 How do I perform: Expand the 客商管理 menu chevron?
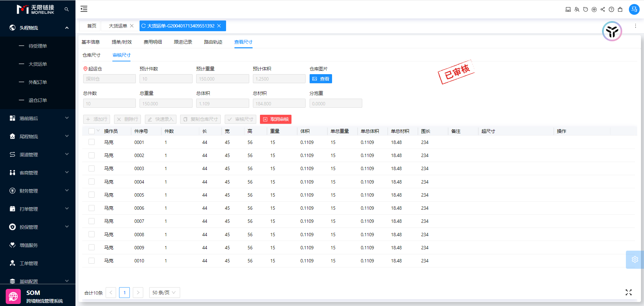(67, 172)
